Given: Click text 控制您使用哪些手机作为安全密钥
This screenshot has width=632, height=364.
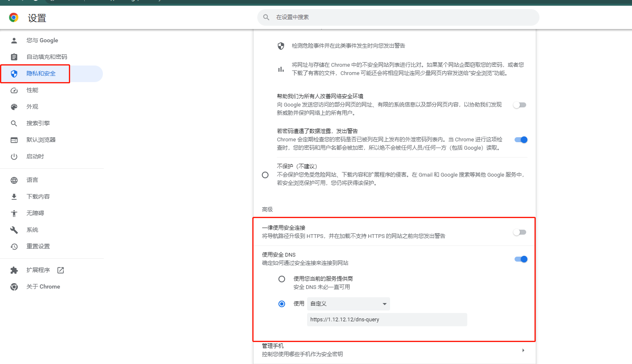Looking at the screenshot, I should coord(303,354).
